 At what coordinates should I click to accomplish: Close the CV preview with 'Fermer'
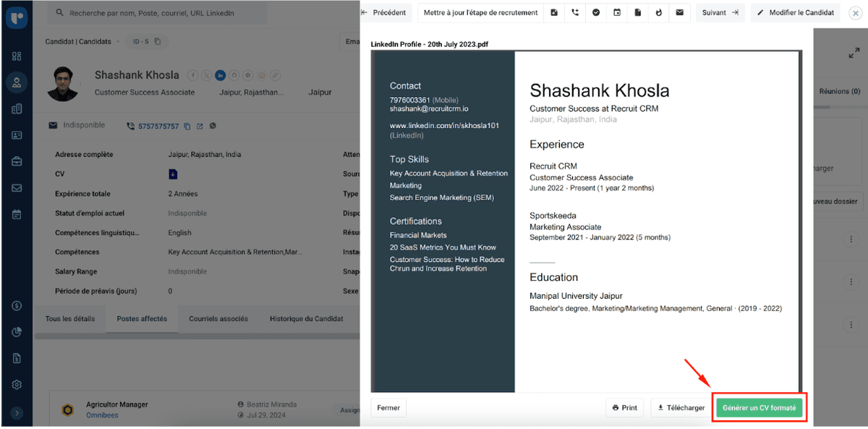(x=388, y=408)
